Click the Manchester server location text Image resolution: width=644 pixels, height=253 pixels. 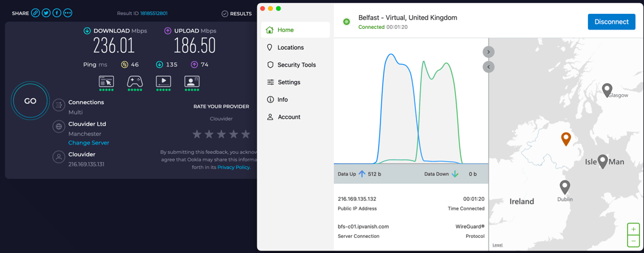(85, 134)
